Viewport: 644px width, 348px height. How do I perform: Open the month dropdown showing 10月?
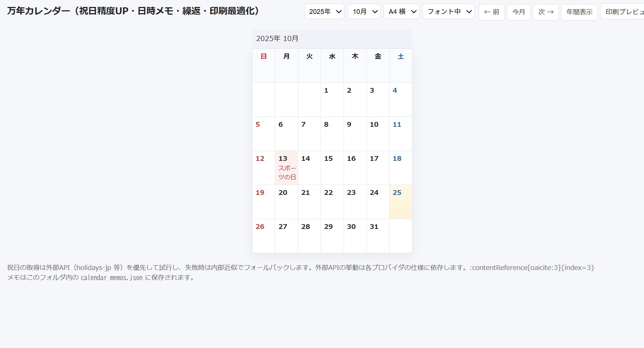click(364, 12)
